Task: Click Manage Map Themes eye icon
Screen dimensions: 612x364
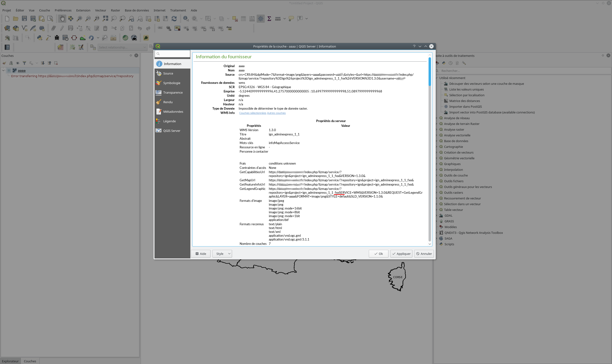Action: point(17,63)
